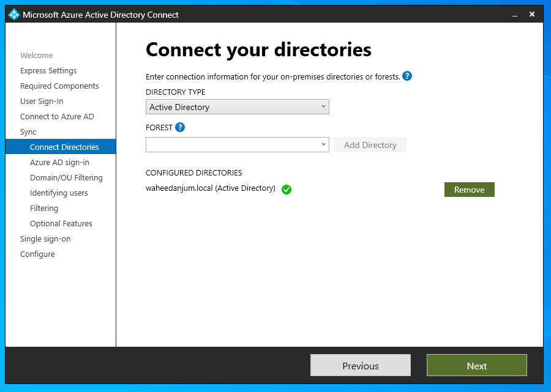Open Azure AD sign-in sub-step

point(60,163)
